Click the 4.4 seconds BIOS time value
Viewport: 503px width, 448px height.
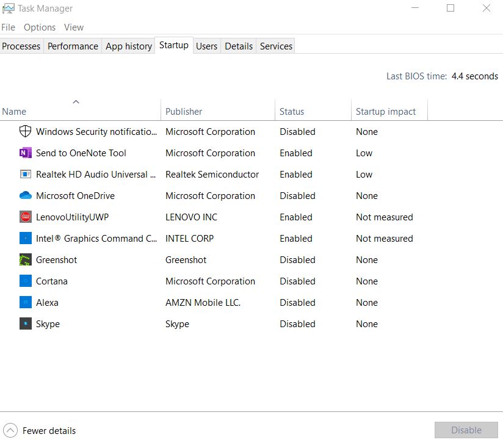pos(474,76)
